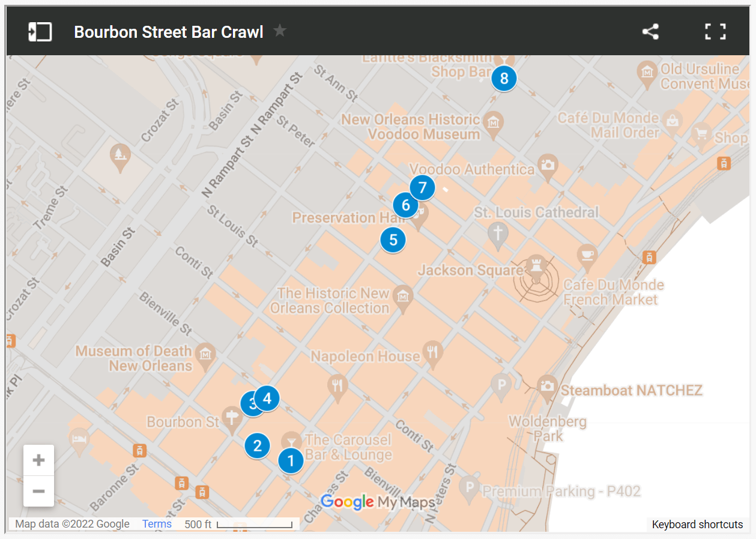Select marker 1 near The Carousel Bar
This screenshot has height=539, width=756.
click(x=291, y=460)
